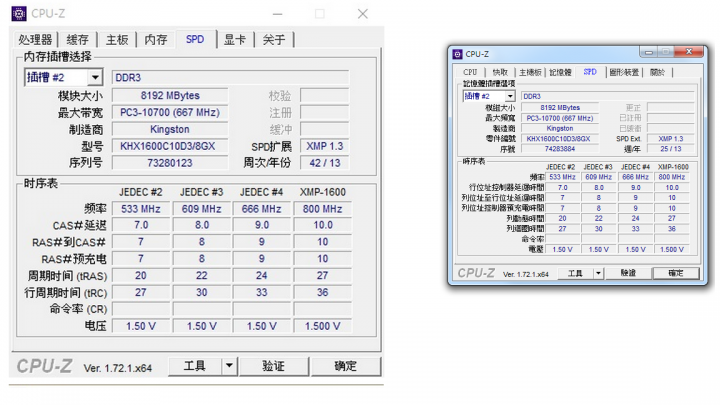Select the 主機板 tab in the right window
Viewport: 720px width, 405px height.
pyautogui.click(x=530, y=72)
